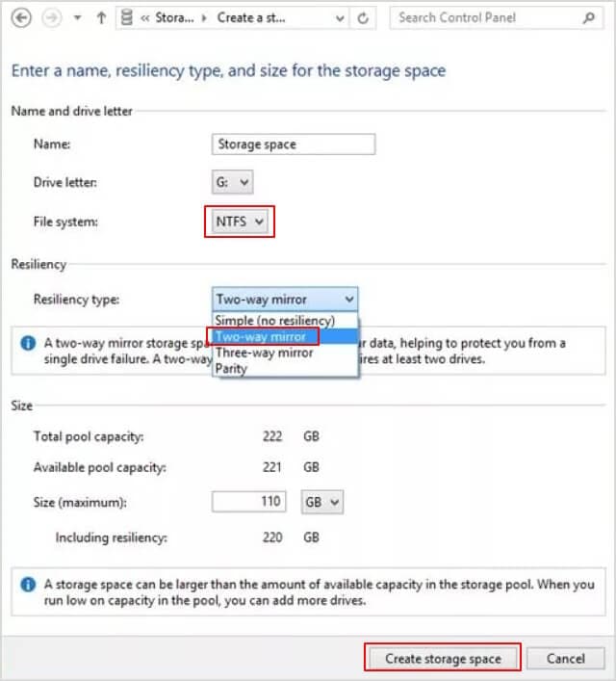Click the 'Resiliency type:' label
Viewport: 616px width, 681px height.
tap(76, 300)
